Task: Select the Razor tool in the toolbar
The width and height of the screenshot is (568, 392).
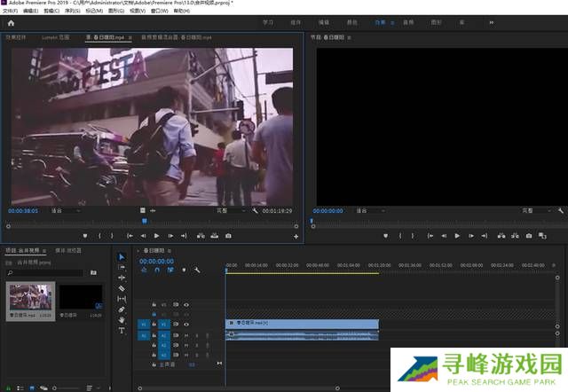Action: pos(122,288)
